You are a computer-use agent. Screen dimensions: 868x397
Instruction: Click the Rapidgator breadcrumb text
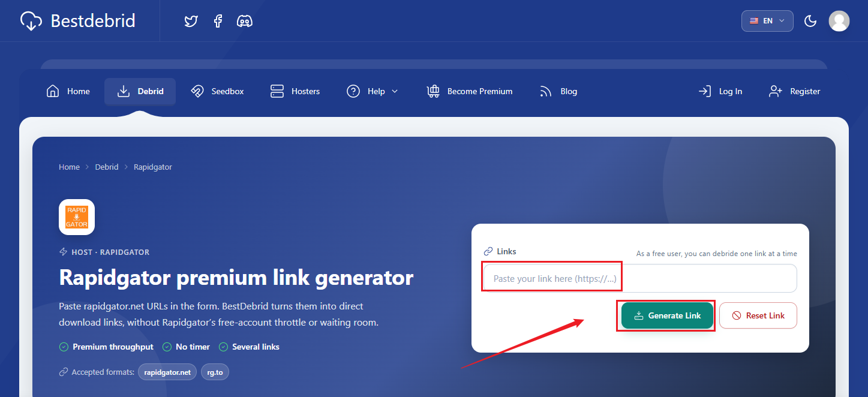click(153, 167)
